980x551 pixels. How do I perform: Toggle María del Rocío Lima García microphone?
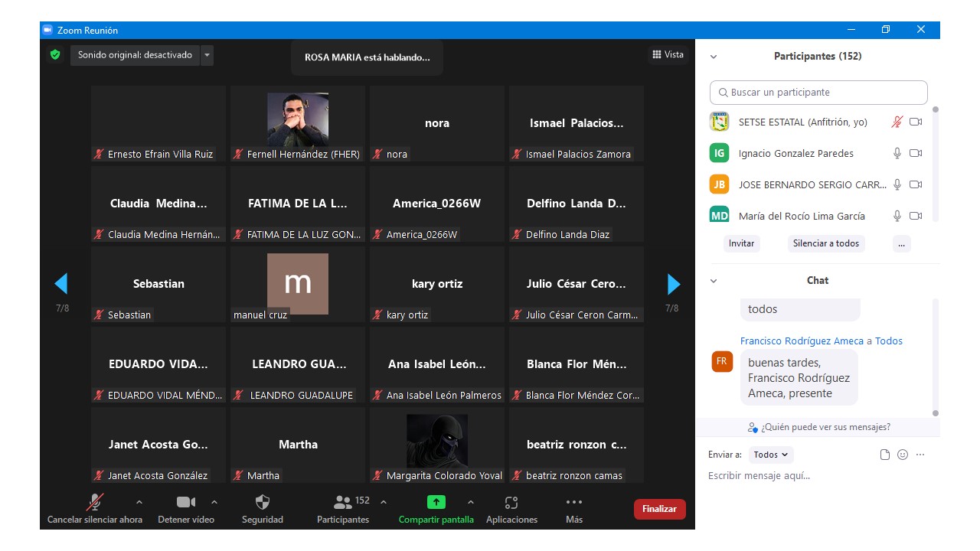[x=897, y=216]
